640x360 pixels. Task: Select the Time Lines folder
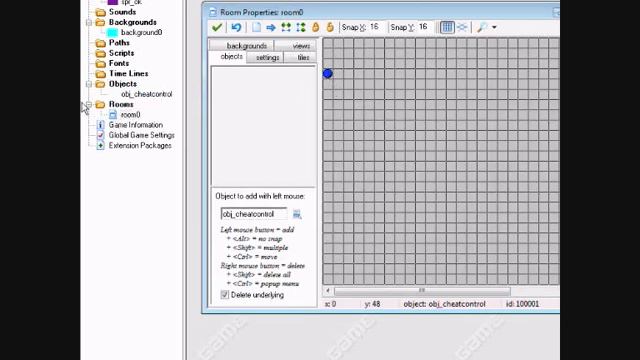[x=128, y=73]
